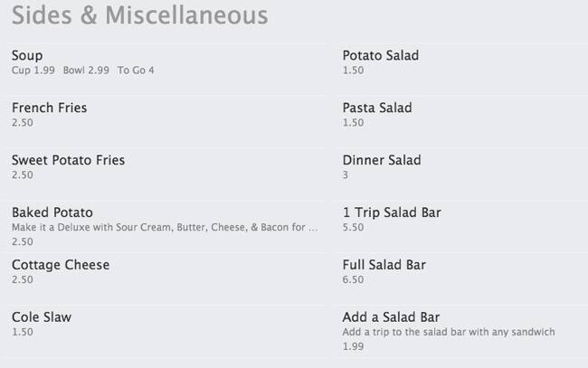588x368 pixels.
Task: Click the Cole Slaw 1.50 price
Action: pos(23,333)
